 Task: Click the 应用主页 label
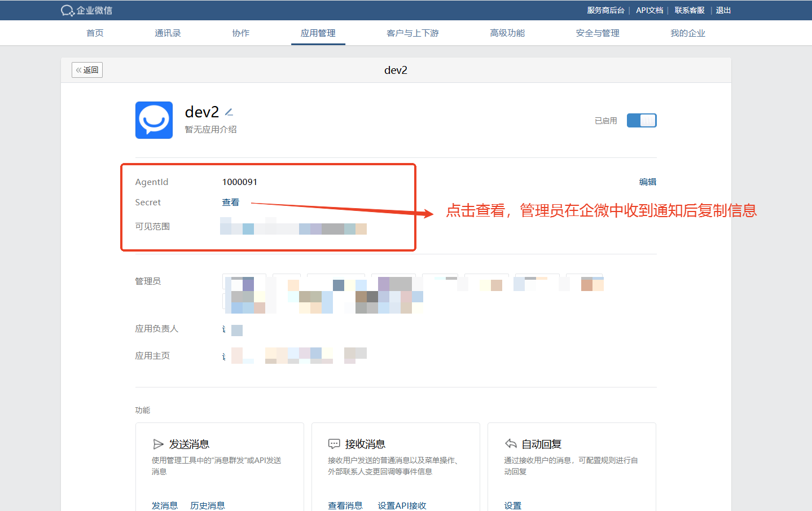point(152,355)
